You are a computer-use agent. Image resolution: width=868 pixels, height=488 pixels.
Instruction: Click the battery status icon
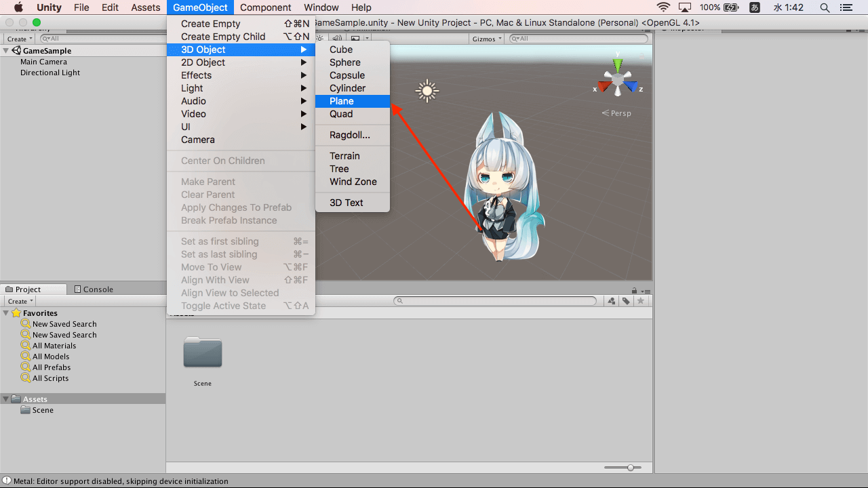click(731, 7)
